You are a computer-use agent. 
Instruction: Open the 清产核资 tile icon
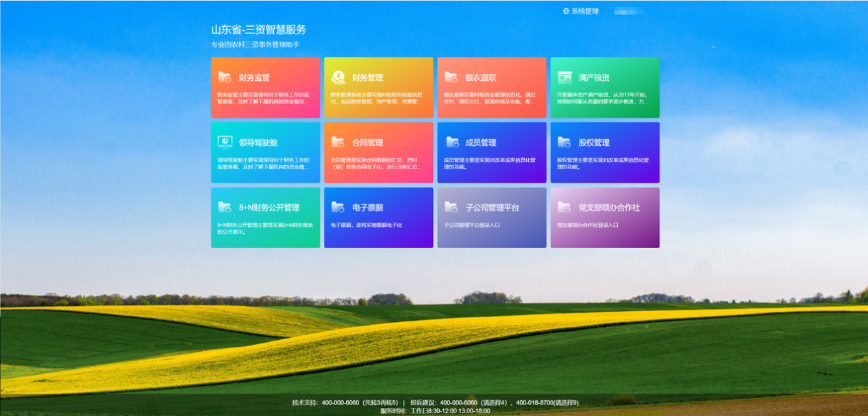click(563, 77)
